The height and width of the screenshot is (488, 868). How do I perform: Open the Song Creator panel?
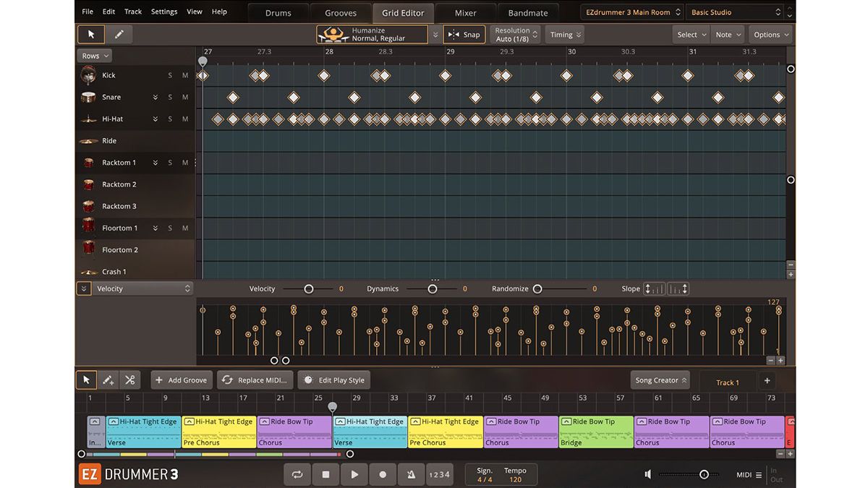point(660,380)
